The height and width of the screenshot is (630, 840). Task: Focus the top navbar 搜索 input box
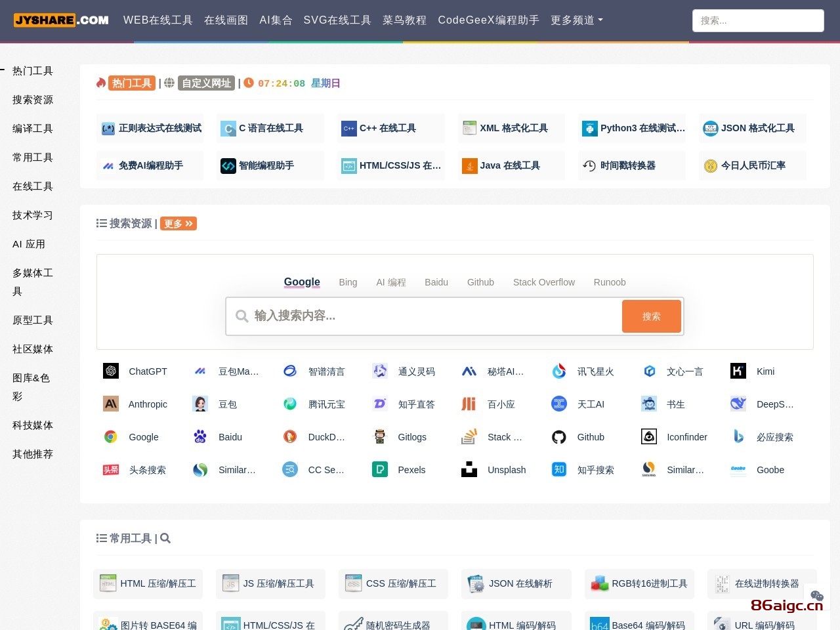click(x=758, y=20)
